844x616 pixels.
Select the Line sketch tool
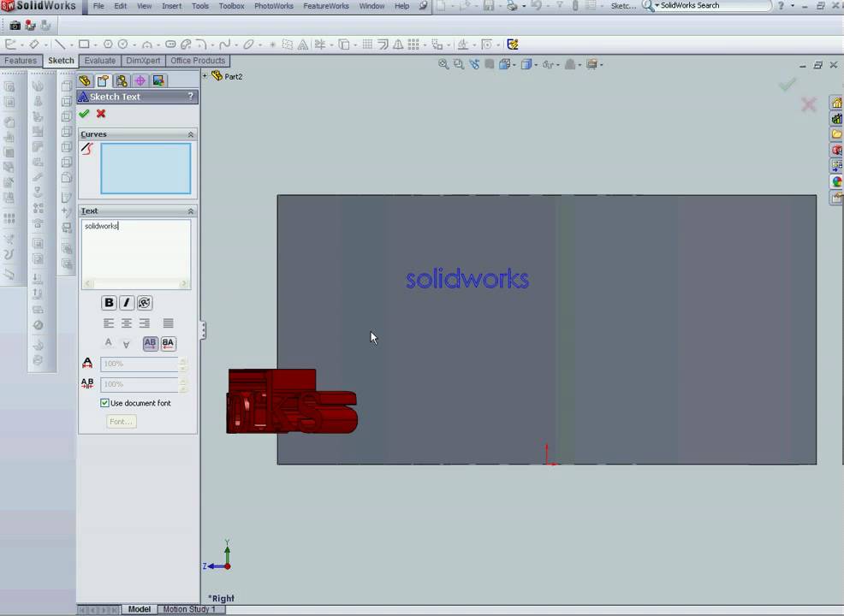point(60,44)
